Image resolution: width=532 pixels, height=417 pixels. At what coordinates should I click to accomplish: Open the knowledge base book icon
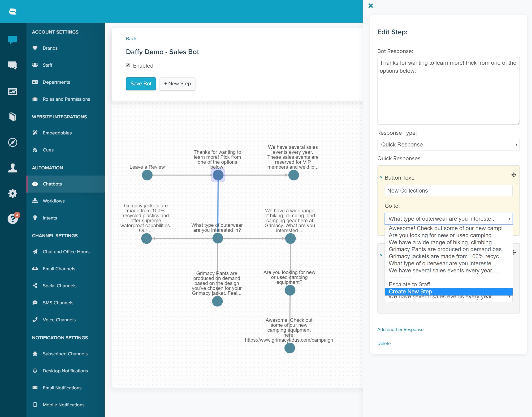[13, 117]
